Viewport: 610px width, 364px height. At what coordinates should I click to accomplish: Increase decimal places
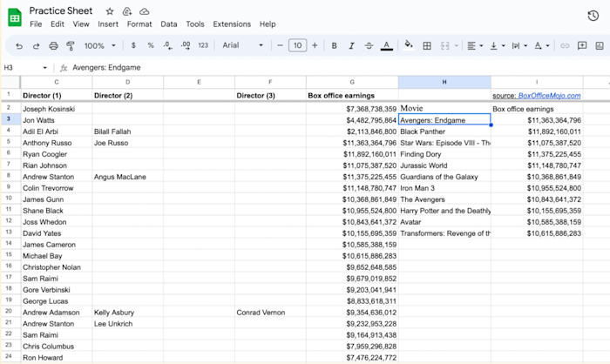pyautogui.click(x=186, y=45)
